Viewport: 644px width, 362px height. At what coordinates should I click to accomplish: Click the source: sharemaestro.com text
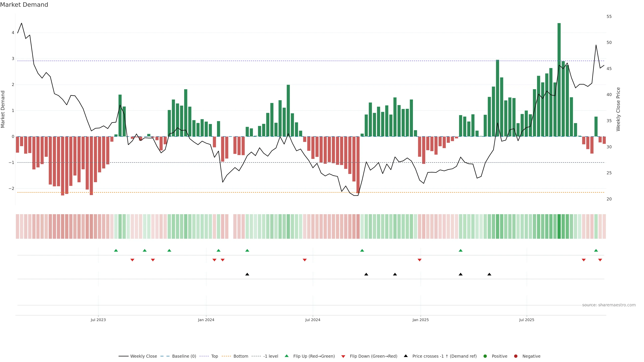(x=609, y=305)
